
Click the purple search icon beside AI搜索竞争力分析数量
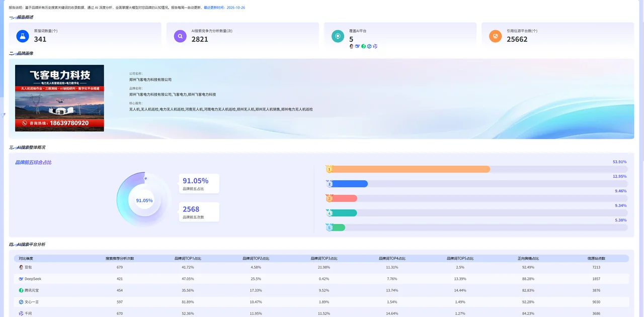click(180, 36)
